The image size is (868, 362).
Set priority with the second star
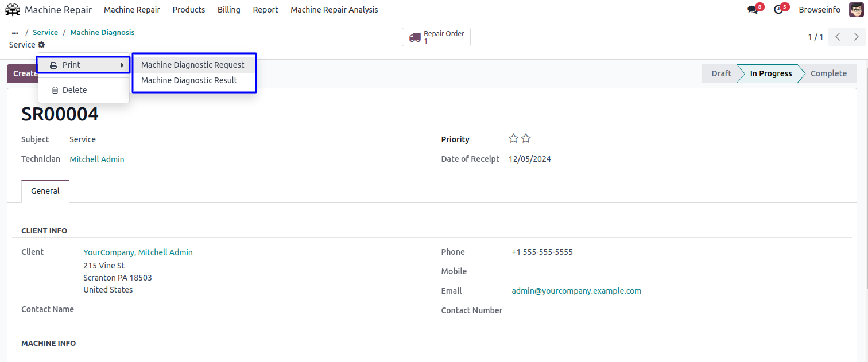[x=526, y=138]
